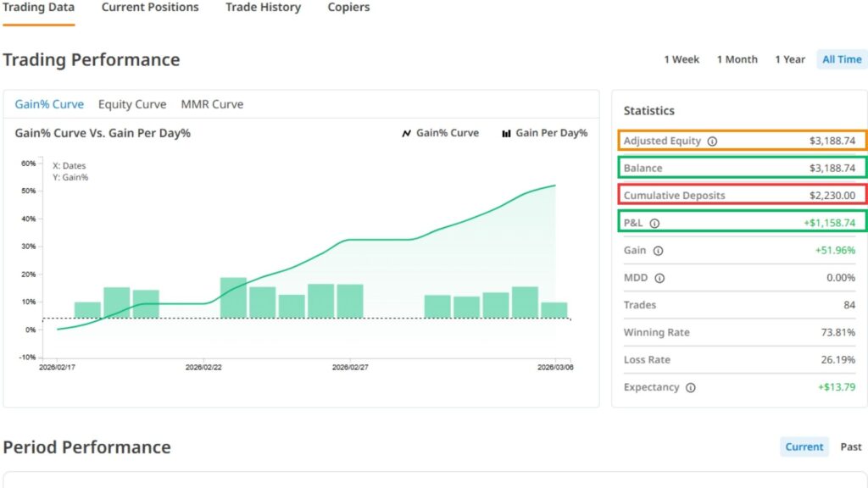The image size is (868, 488).
Task: Select the 1 Month time range
Action: click(737, 59)
